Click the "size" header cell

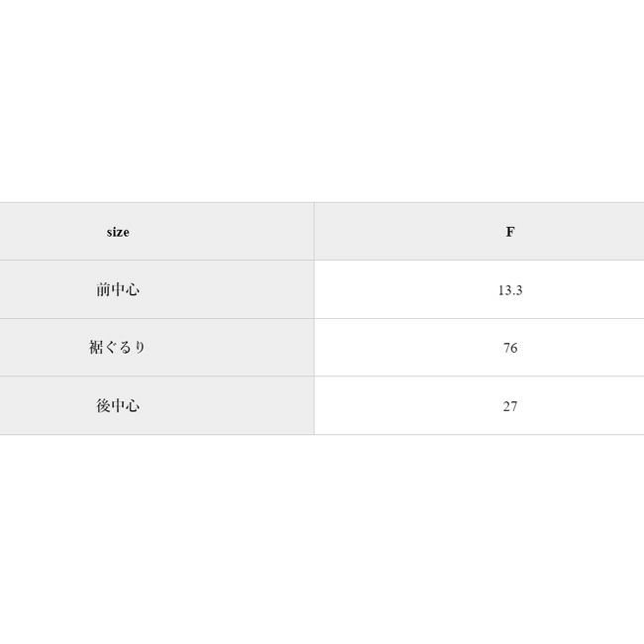[x=118, y=232]
